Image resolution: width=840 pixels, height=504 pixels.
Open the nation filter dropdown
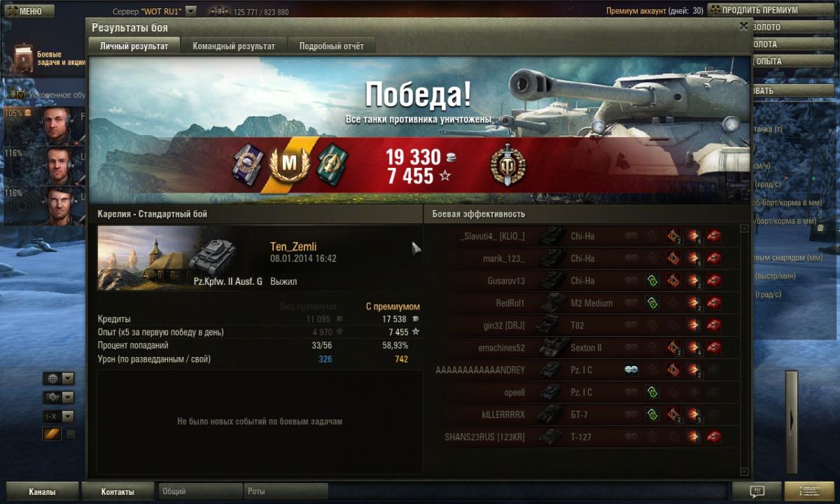[x=59, y=379]
